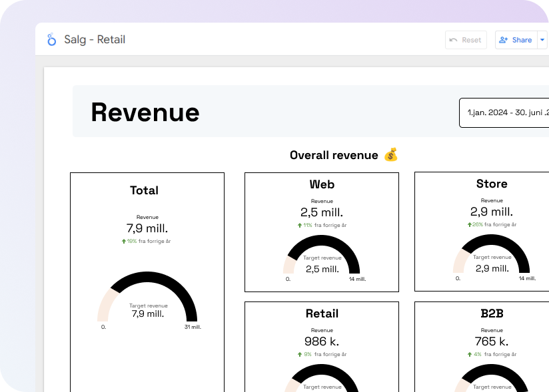Image resolution: width=549 pixels, height=392 pixels.
Task: Click the "14 mill." gauge maximum in Web card
Action: tap(358, 280)
